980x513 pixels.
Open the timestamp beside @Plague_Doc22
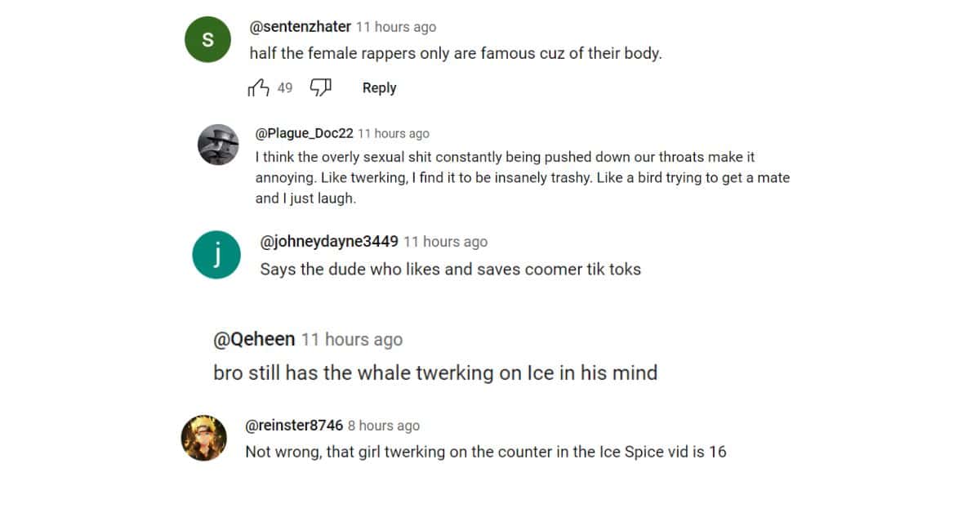pyautogui.click(x=394, y=134)
